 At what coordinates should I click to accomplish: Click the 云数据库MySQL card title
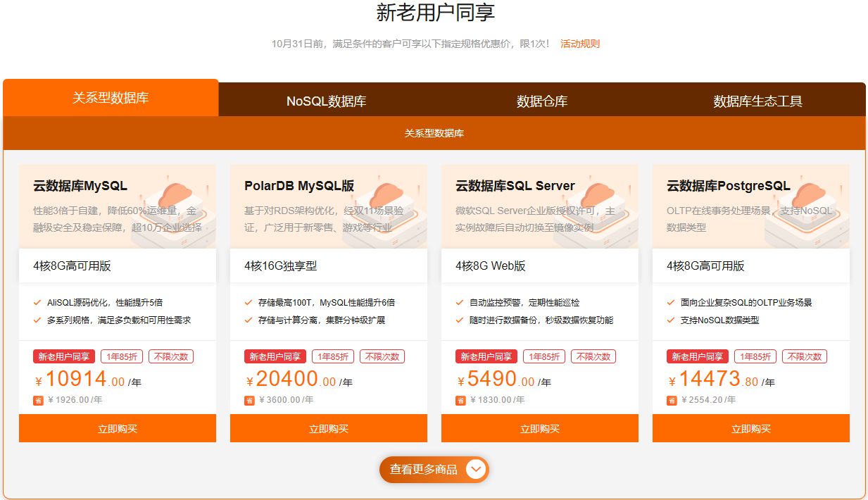coord(80,186)
